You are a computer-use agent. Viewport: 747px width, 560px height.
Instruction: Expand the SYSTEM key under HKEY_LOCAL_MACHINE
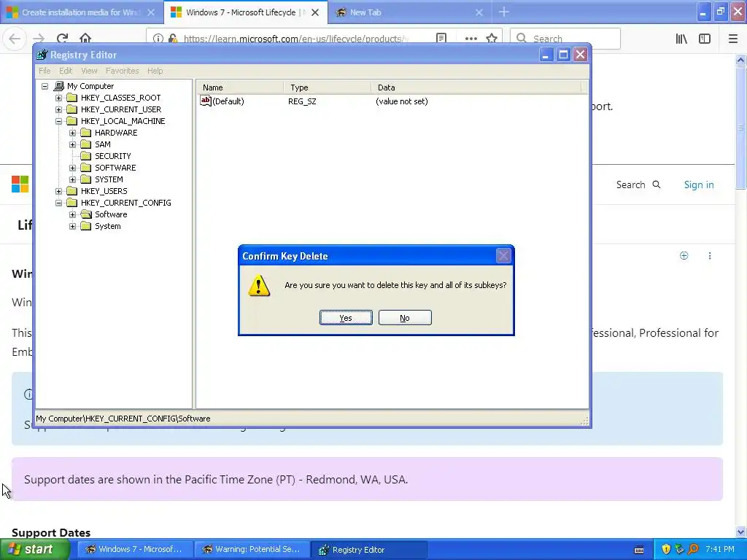tap(72, 179)
